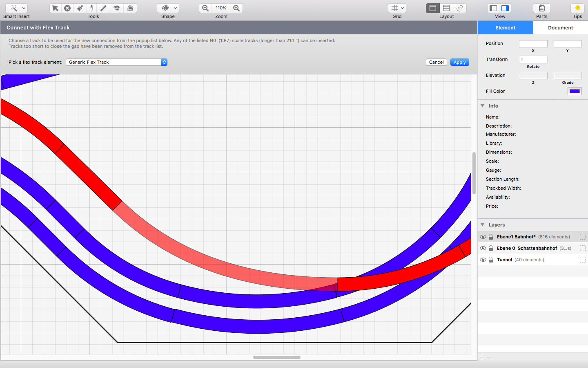
Task: Select the delete (X circle) tool
Action: [x=67, y=8]
